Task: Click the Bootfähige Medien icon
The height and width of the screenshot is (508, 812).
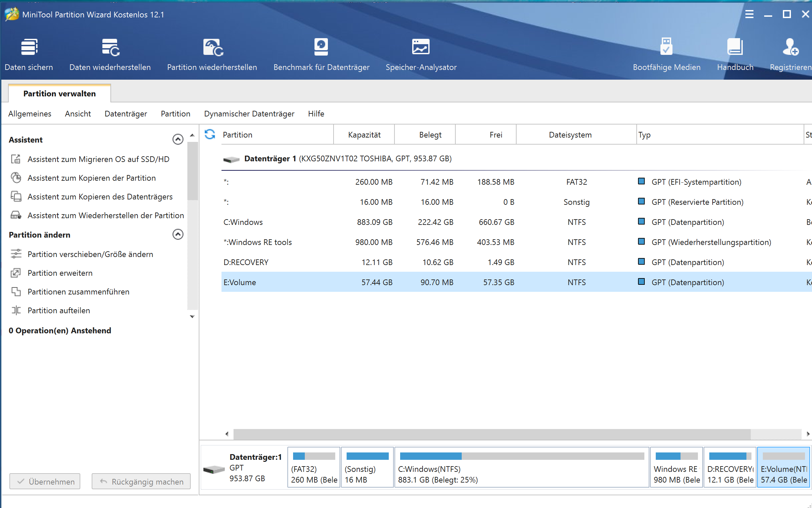Action: tap(666, 47)
